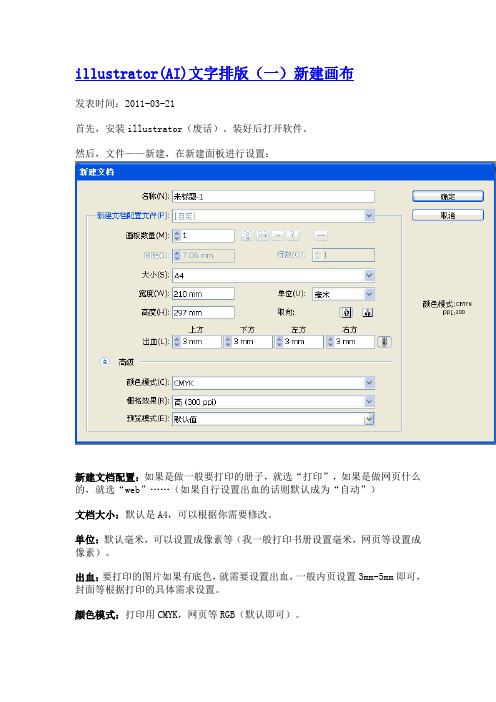The width and height of the screenshot is (496, 702).
Task: Click the 发表时间: 2011-03-21 text
Action: (x=125, y=103)
